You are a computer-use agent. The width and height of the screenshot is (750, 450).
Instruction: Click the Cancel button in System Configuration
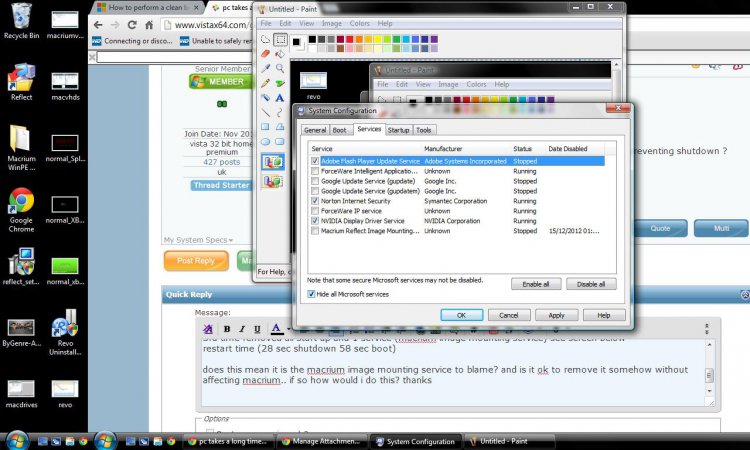tap(509, 315)
